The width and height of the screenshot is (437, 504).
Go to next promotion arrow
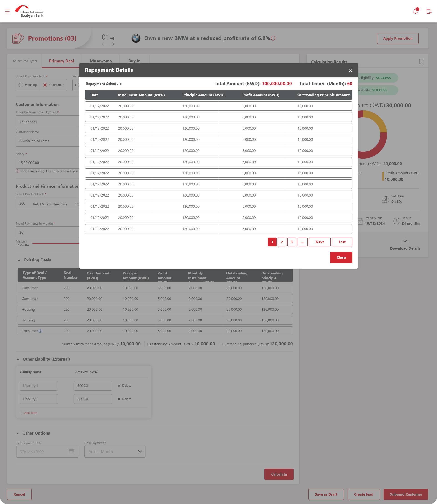pyautogui.click(x=112, y=44)
